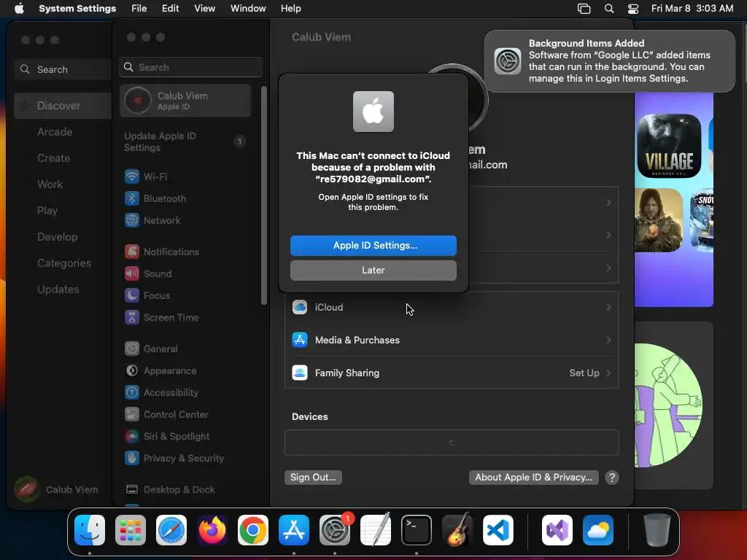Image resolution: width=747 pixels, height=560 pixels.
Task: Open the View menu
Action: (204, 9)
